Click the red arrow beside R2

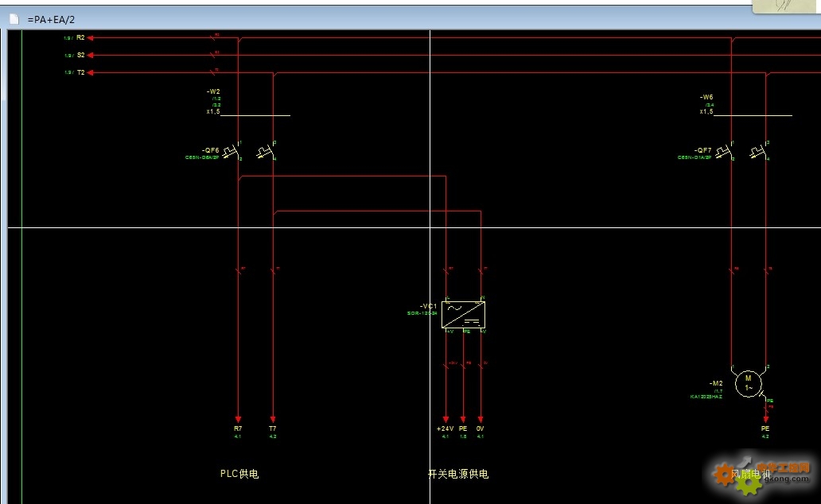click(x=90, y=37)
